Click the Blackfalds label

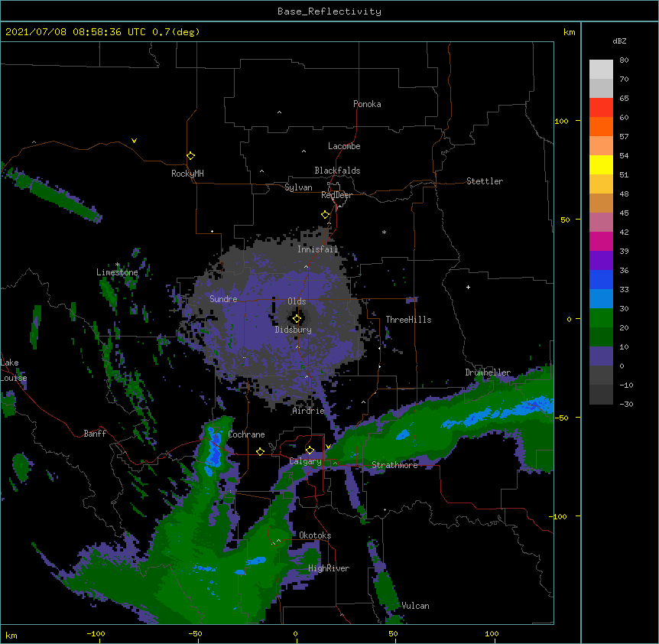coord(337,171)
